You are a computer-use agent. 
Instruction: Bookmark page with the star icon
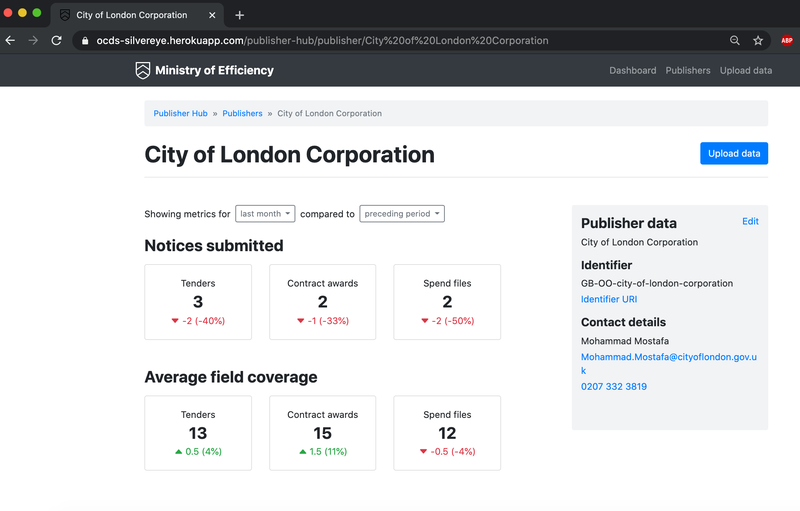(x=758, y=40)
